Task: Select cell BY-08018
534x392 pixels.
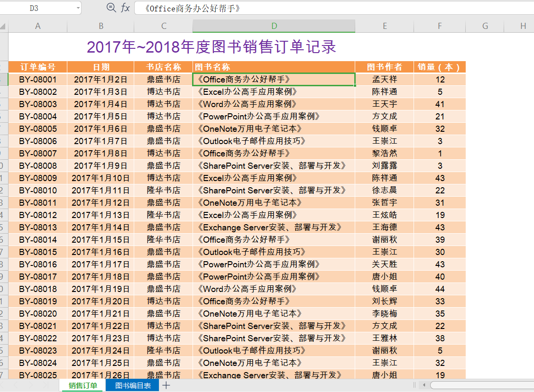Action: click(38, 289)
